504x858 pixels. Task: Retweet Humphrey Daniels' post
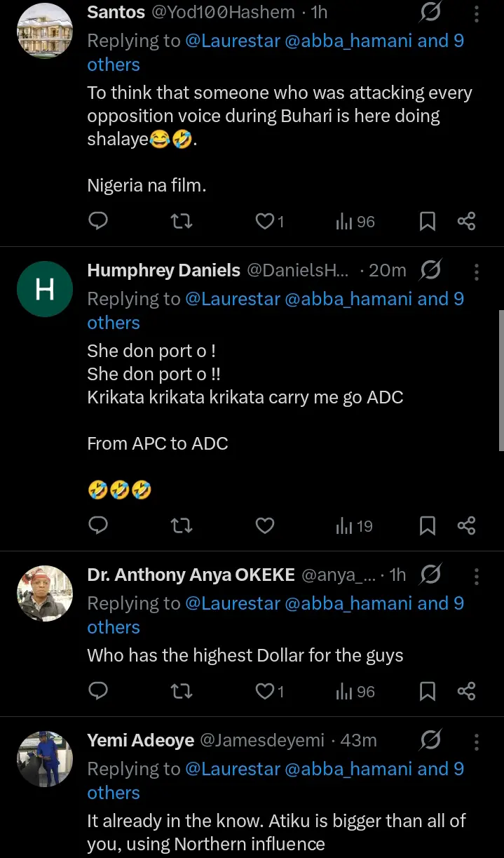(x=182, y=525)
